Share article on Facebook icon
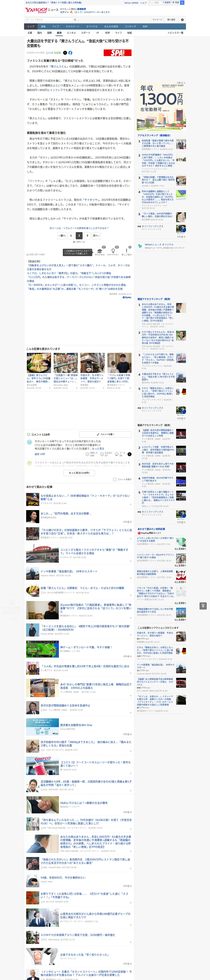Viewport: 210px width, 980px height. pos(70,53)
